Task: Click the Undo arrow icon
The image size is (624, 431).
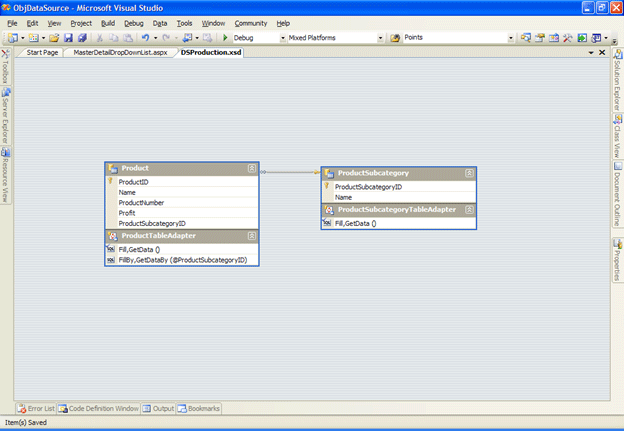Action: [x=145, y=38]
